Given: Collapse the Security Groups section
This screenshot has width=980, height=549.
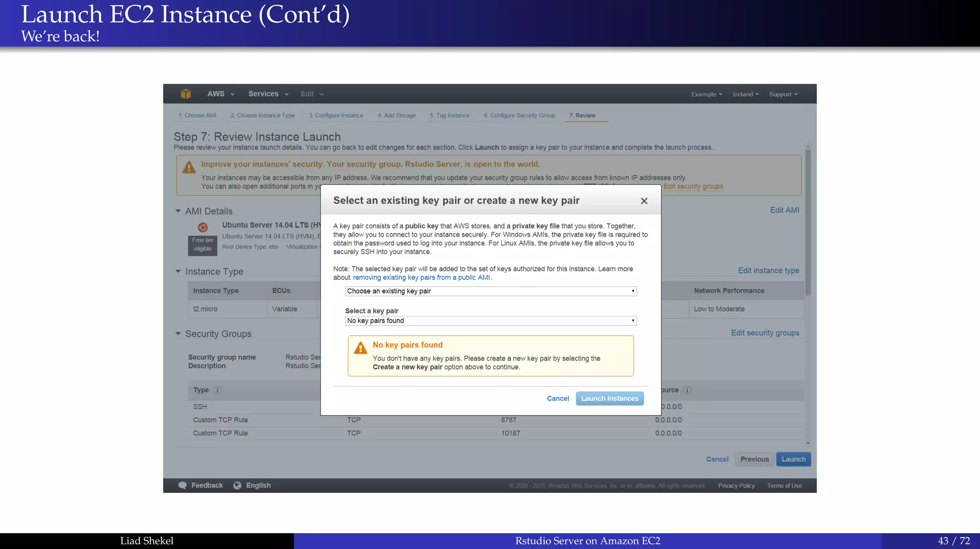Looking at the screenshot, I should [178, 334].
